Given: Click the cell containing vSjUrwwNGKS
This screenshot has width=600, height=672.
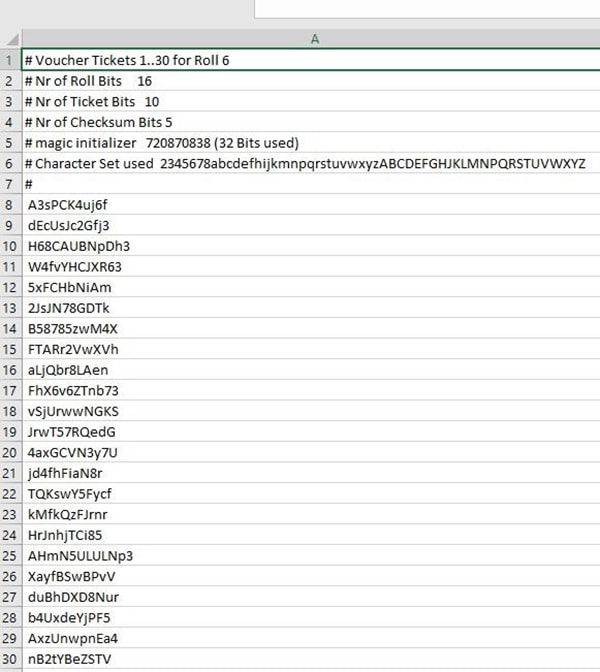Looking at the screenshot, I should click(x=73, y=411).
